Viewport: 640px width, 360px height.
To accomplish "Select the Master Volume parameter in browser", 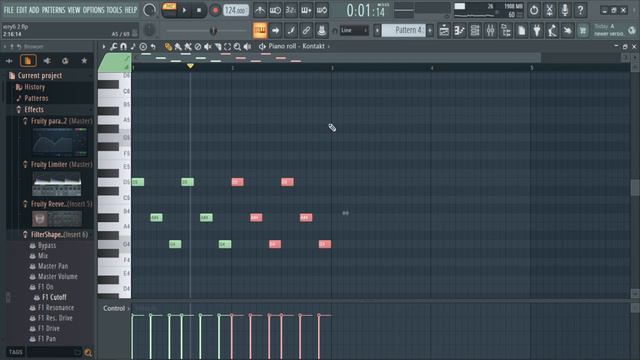I will [58, 276].
